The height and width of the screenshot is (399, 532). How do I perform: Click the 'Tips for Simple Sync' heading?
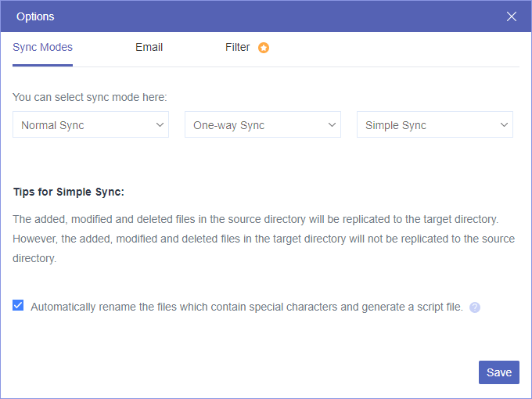(69, 192)
